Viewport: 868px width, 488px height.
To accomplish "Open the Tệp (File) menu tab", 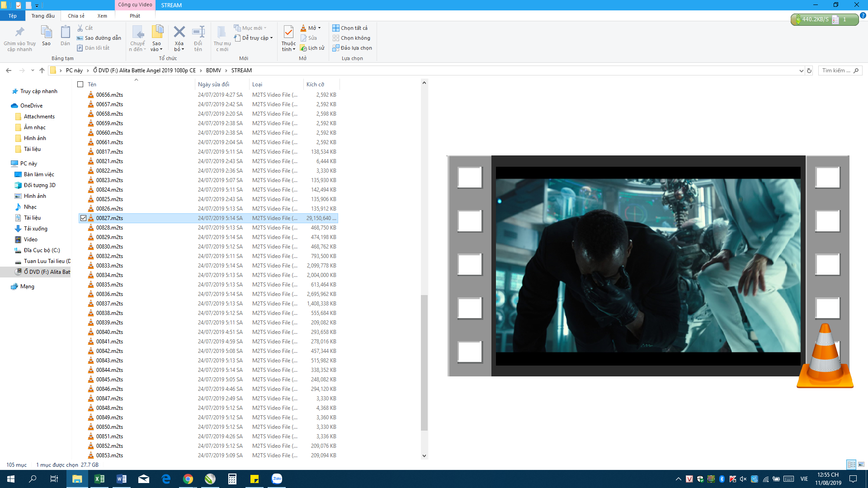I will click(12, 16).
